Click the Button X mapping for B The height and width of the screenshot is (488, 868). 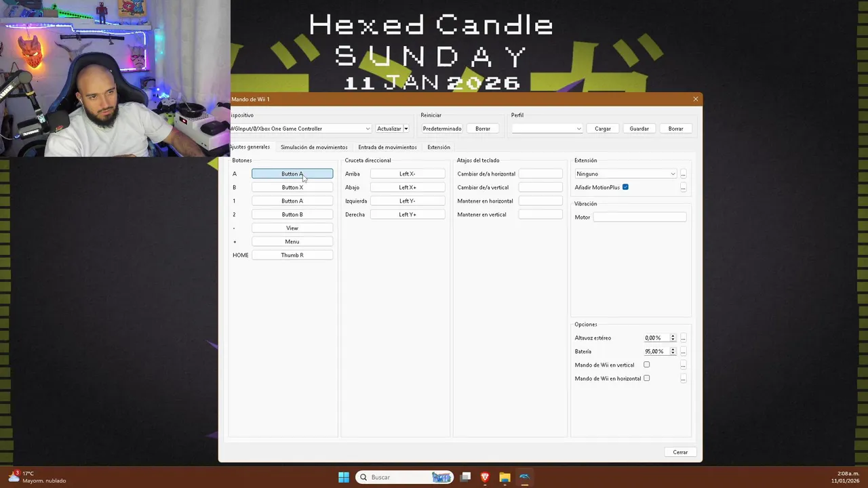pos(292,187)
